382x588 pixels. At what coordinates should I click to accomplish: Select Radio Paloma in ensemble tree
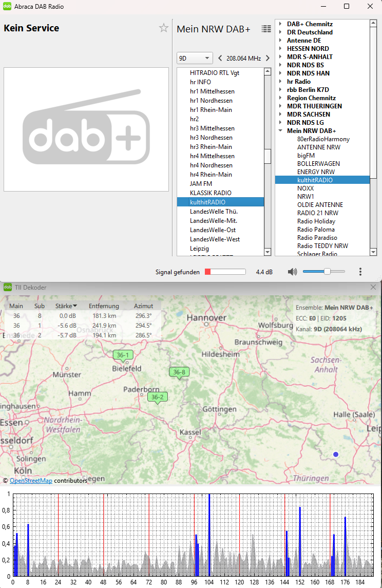pos(316,230)
